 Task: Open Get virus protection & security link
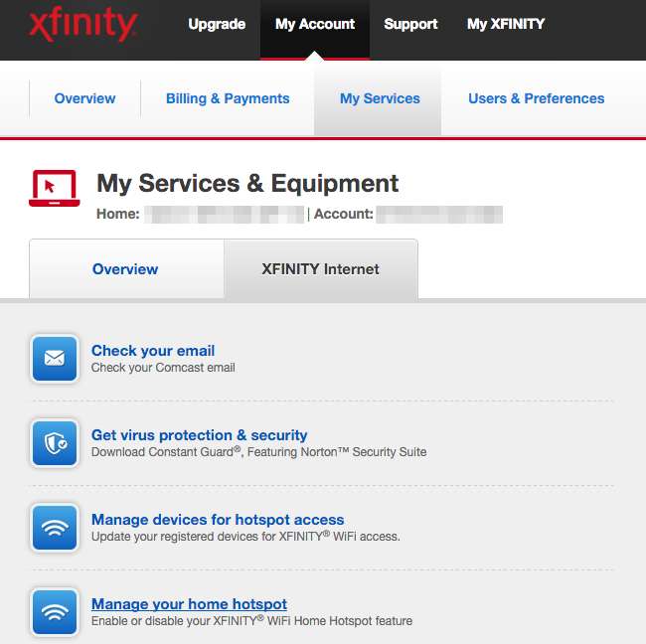pos(200,435)
